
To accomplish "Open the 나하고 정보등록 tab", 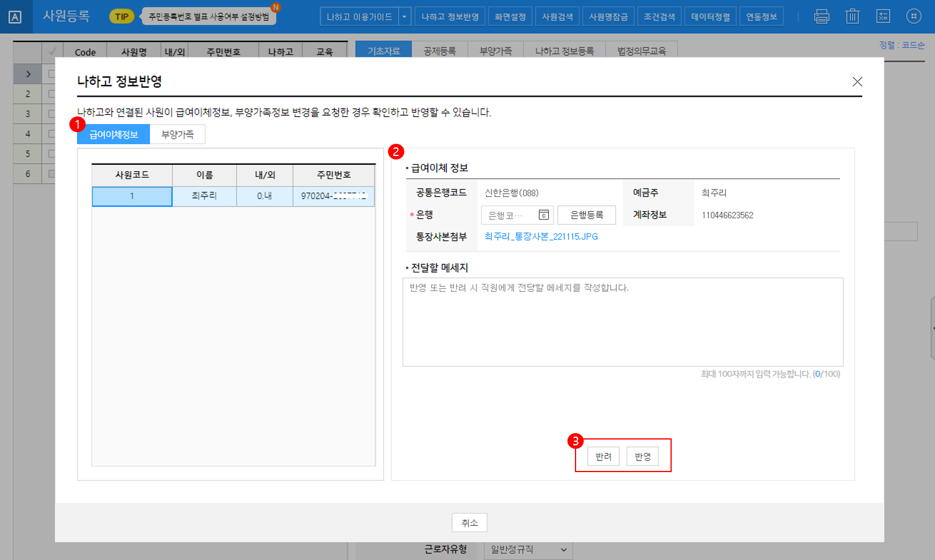I will click(564, 51).
